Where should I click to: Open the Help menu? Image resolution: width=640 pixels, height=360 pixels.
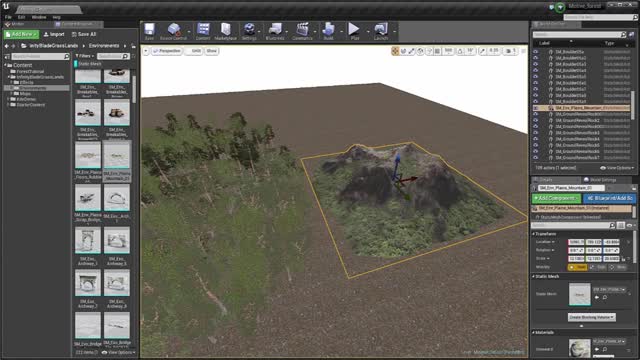(56, 17)
